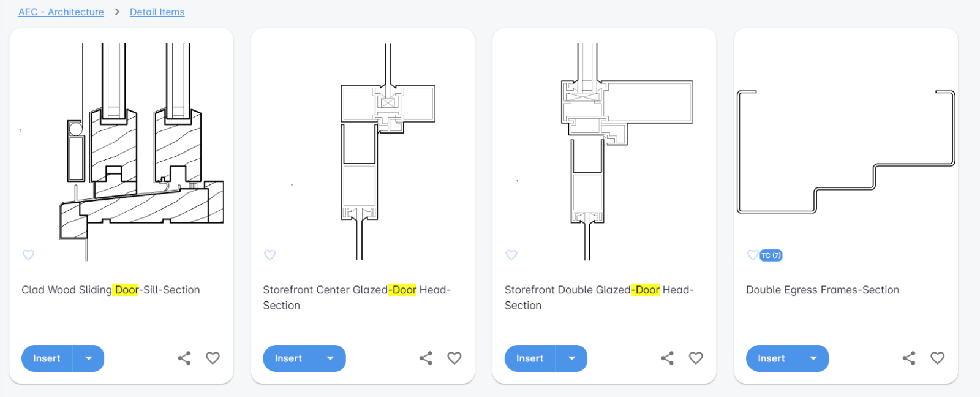Click the Double Egress Frames-Section drawing preview
The height and width of the screenshot is (397, 980).
coord(845,153)
